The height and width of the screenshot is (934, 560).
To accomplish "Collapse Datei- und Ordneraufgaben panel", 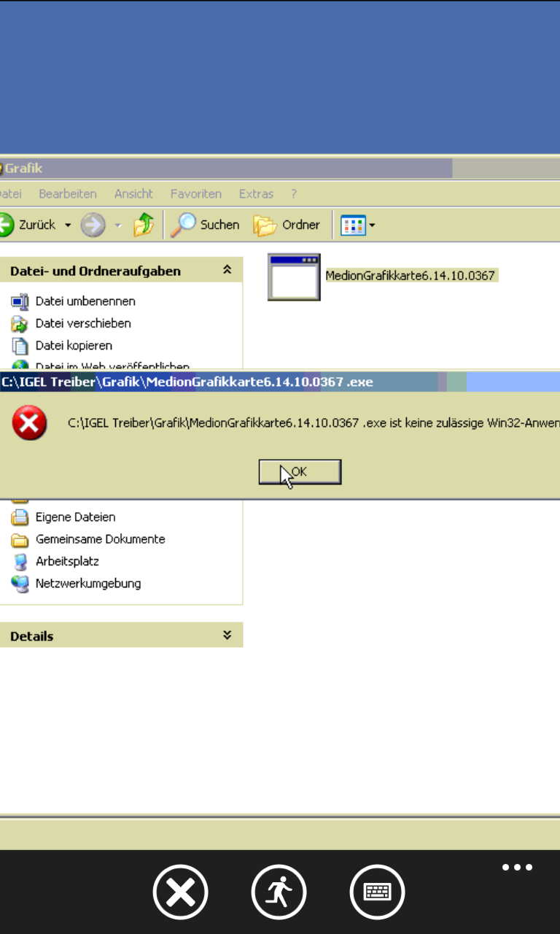I will coord(227,270).
